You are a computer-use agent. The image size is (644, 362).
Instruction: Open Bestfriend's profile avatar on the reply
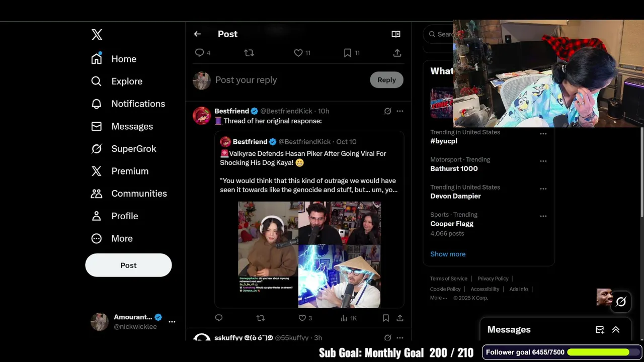202,115
